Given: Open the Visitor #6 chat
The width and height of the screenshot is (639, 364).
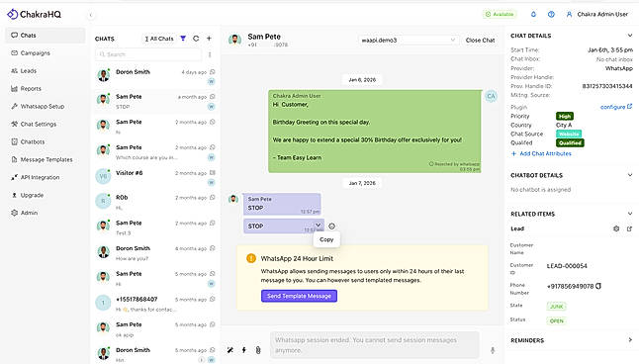Looking at the screenshot, I should (155, 177).
